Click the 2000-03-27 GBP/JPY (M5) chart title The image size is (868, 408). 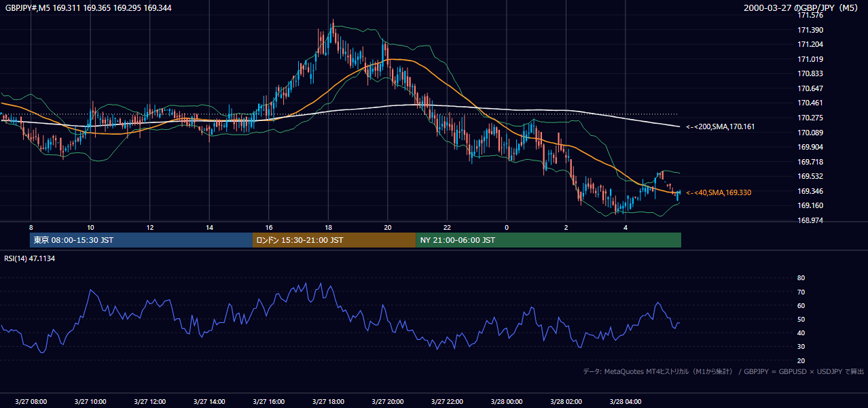pos(801,8)
